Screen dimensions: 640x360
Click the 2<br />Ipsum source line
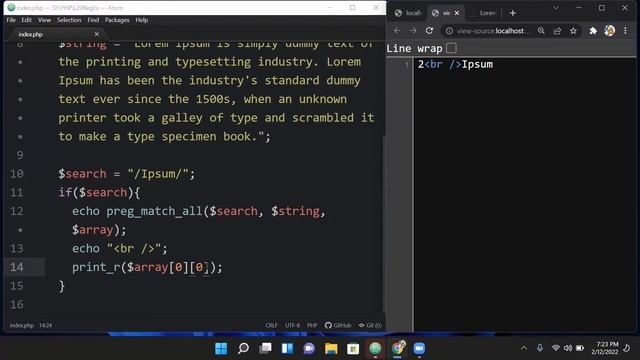[x=455, y=64]
